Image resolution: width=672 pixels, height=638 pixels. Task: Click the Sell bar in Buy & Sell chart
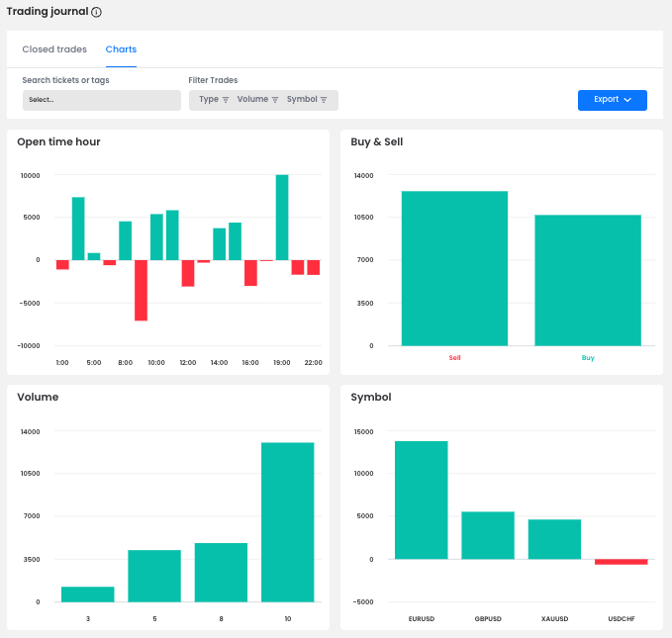(x=454, y=268)
